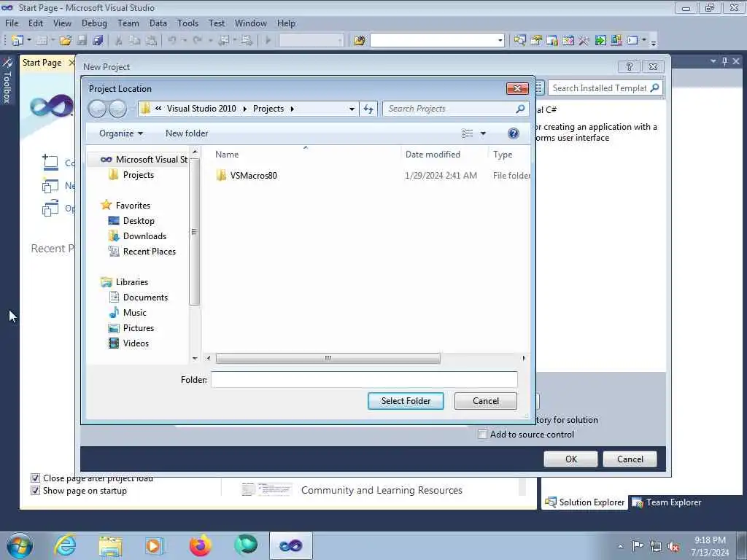Cancel the Project Location dialog

click(485, 401)
